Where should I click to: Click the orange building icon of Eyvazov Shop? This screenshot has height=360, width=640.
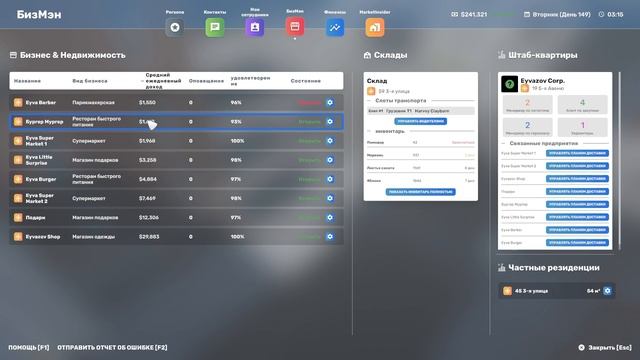tap(18, 237)
